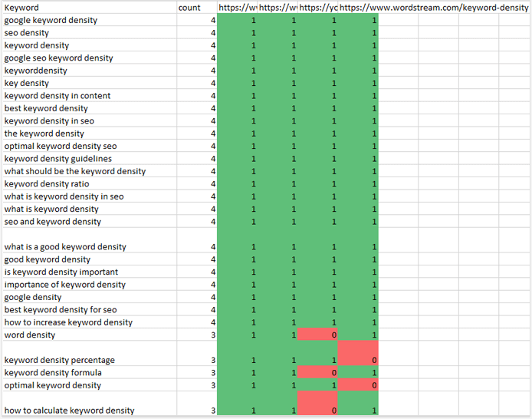Screen dimensions: 532x419
Task: Select the "keyword density ratio" cell
Action: click(x=90, y=183)
